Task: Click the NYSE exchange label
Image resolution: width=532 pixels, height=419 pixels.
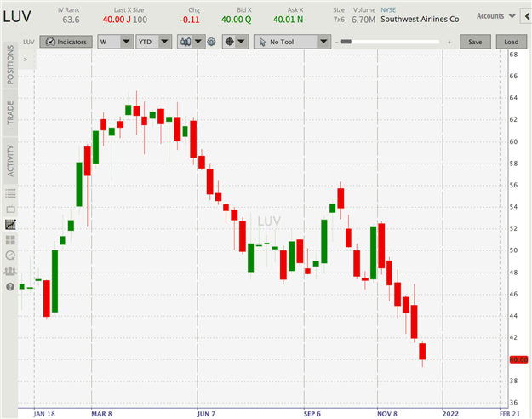Action: click(388, 10)
